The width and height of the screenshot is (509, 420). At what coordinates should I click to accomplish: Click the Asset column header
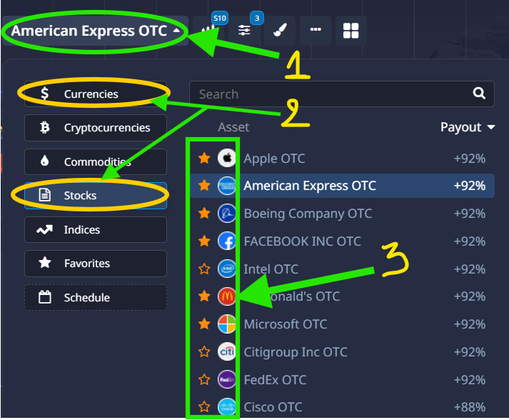click(233, 127)
